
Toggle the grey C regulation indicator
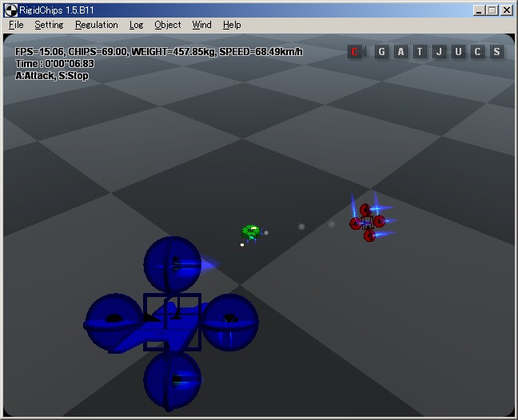click(477, 52)
